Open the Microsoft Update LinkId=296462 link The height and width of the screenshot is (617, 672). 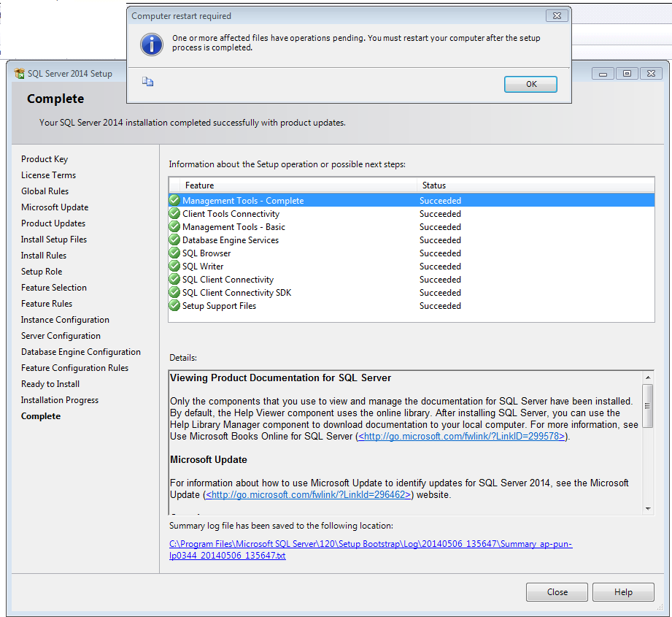[x=308, y=494]
